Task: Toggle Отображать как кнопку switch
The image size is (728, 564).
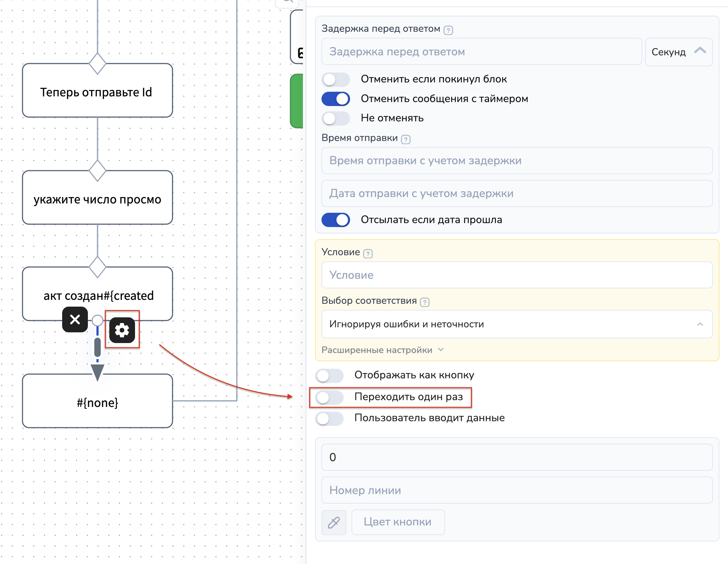Action: pyautogui.click(x=329, y=376)
